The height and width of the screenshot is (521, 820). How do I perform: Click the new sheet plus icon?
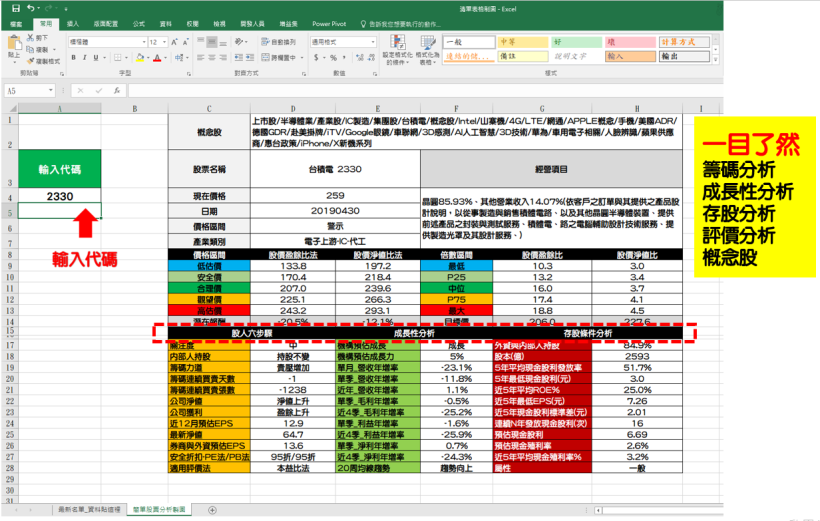point(212,510)
